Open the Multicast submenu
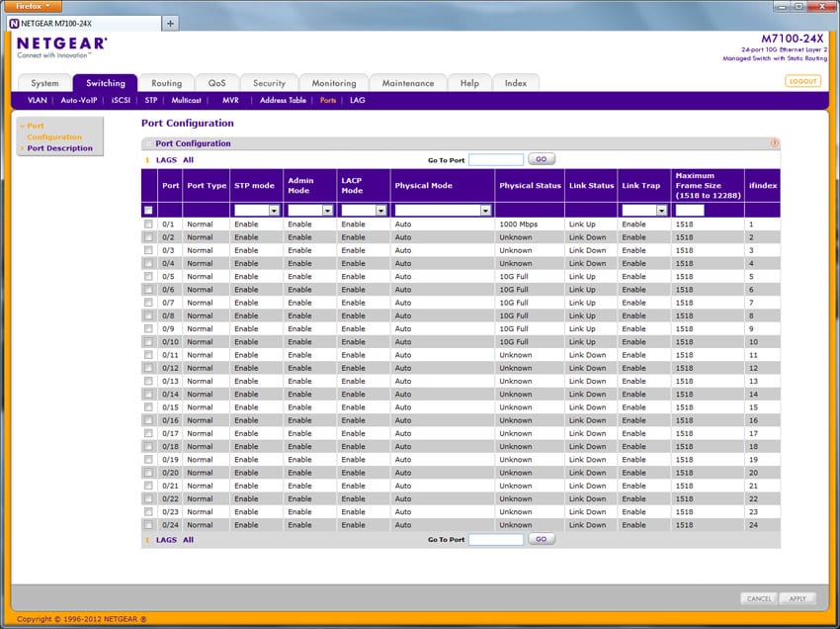This screenshot has height=629, width=840. click(x=186, y=100)
